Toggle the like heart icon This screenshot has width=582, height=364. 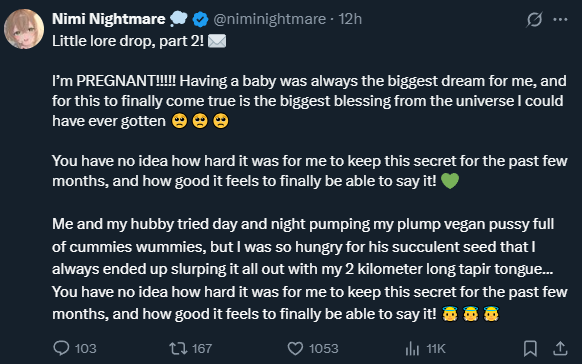click(x=295, y=348)
